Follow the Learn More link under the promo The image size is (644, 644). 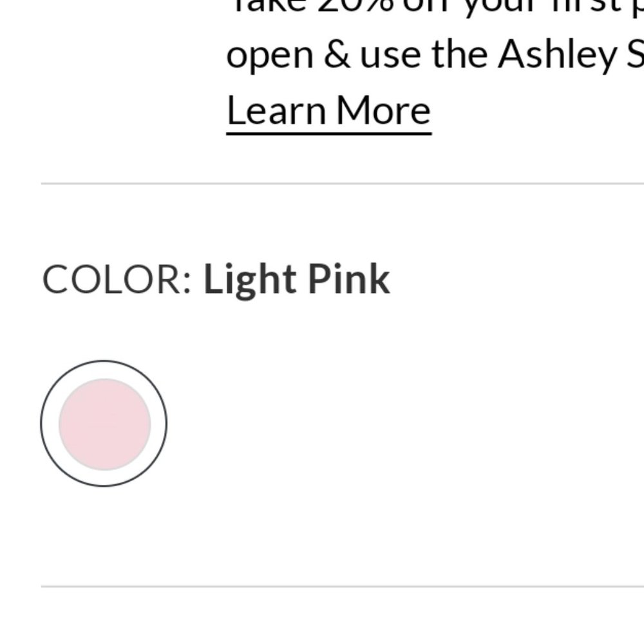pos(328,111)
